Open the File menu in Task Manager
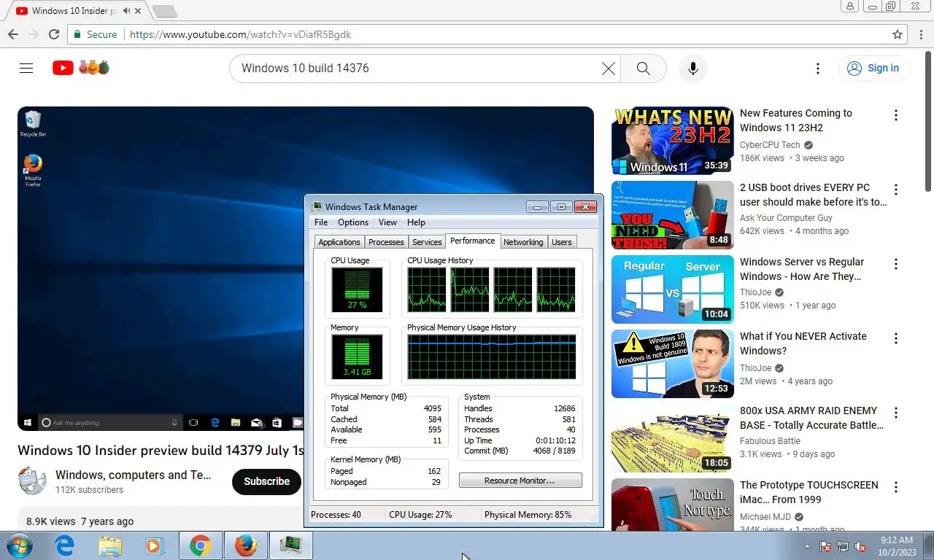The width and height of the screenshot is (934, 560). pyautogui.click(x=321, y=222)
